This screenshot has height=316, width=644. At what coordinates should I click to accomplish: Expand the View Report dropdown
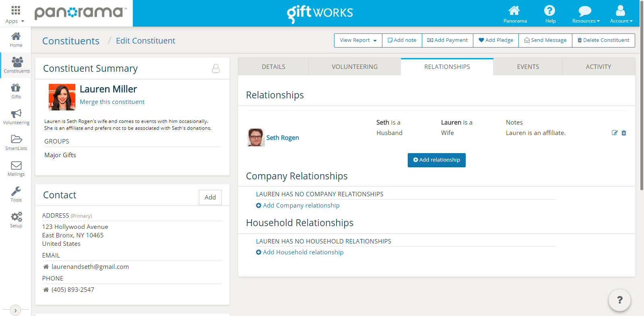358,40
